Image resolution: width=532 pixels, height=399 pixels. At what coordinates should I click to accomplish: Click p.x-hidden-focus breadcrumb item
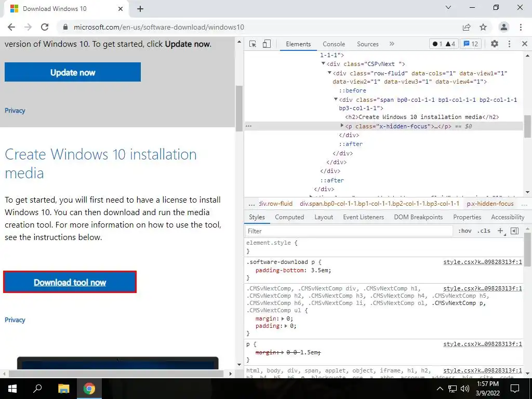490,204
